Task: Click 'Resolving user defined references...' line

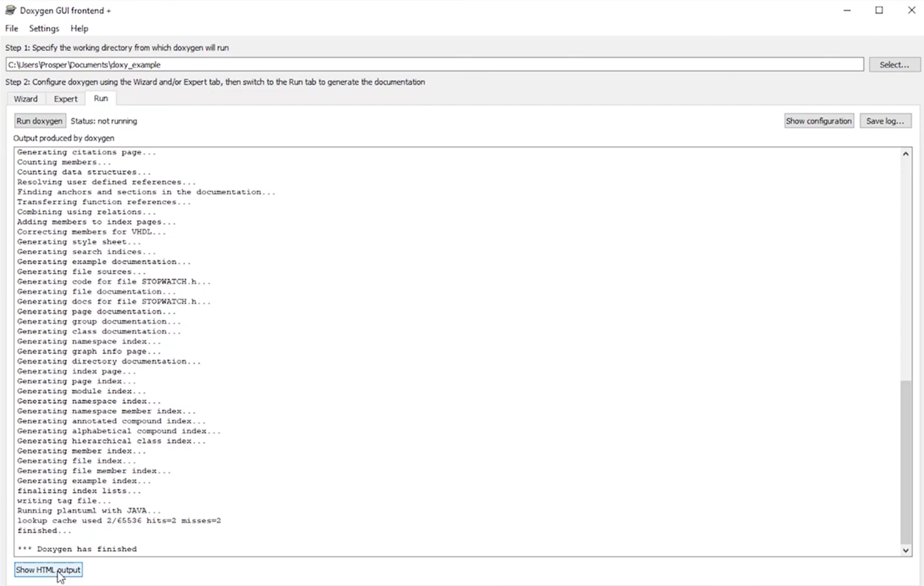Action: pyautogui.click(x=107, y=182)
